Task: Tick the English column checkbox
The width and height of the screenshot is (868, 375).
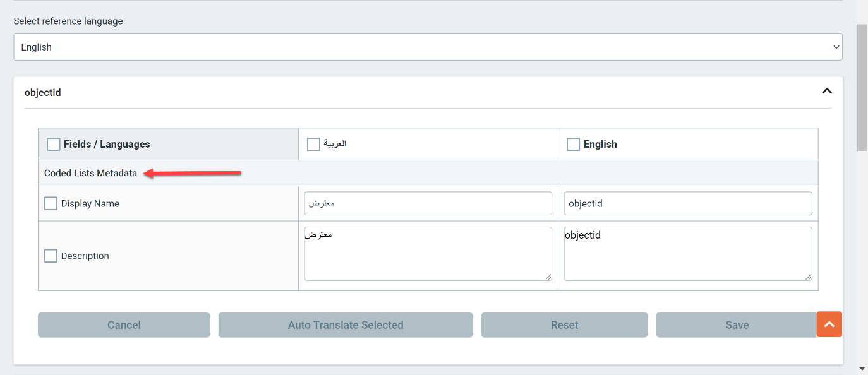Action: tap(573, 145)
